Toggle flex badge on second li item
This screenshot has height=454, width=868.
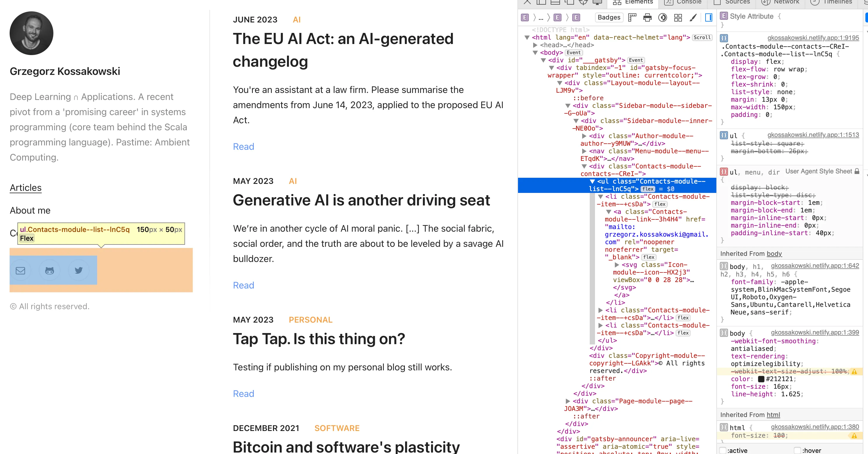click(x=683, y=318)
